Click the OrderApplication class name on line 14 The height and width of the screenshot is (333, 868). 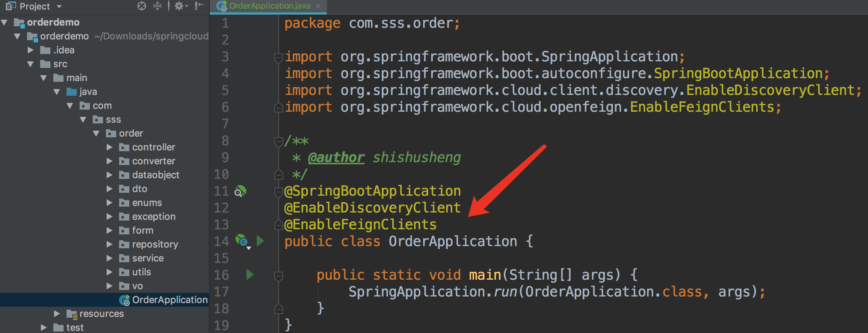tap(453, 241)
